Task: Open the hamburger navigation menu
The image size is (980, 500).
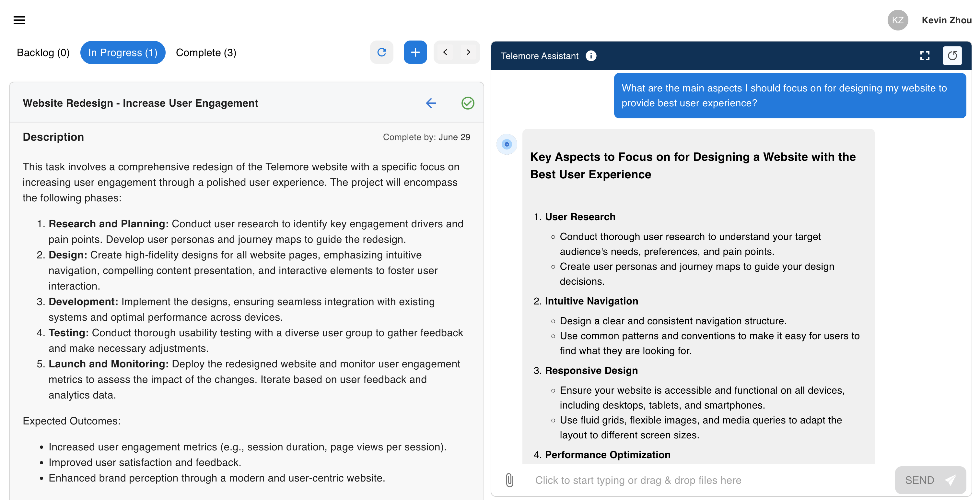Action: point(19,20)
